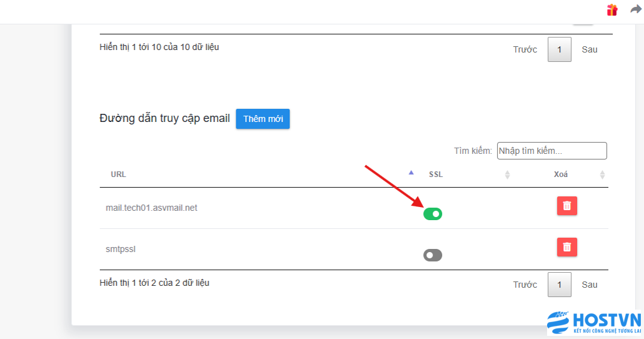
Task: Sort the table by SSL column
Action: tap(436, 175)
